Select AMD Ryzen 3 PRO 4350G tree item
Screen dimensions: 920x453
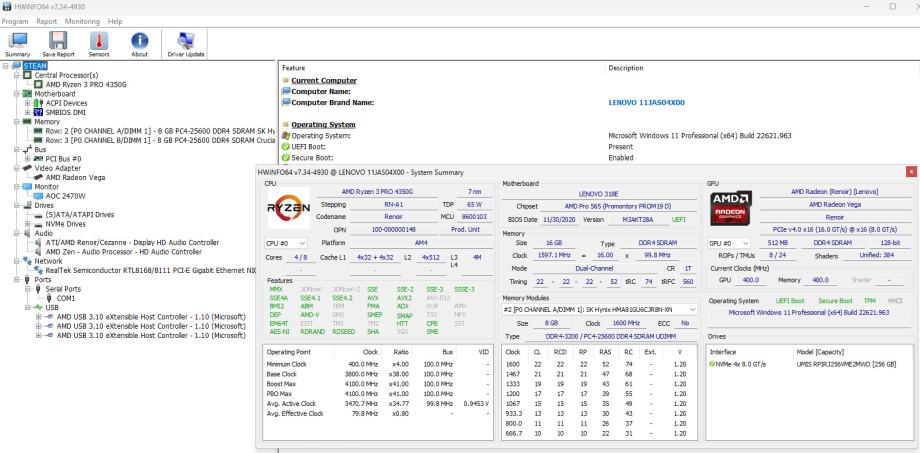pyautogui.click(x=86, y=84)
